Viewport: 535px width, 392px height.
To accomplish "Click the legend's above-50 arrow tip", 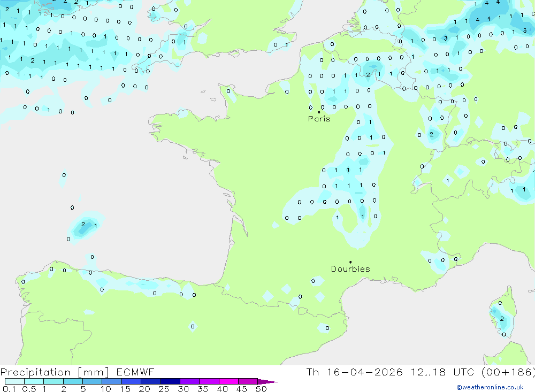I will coord(268,382).
